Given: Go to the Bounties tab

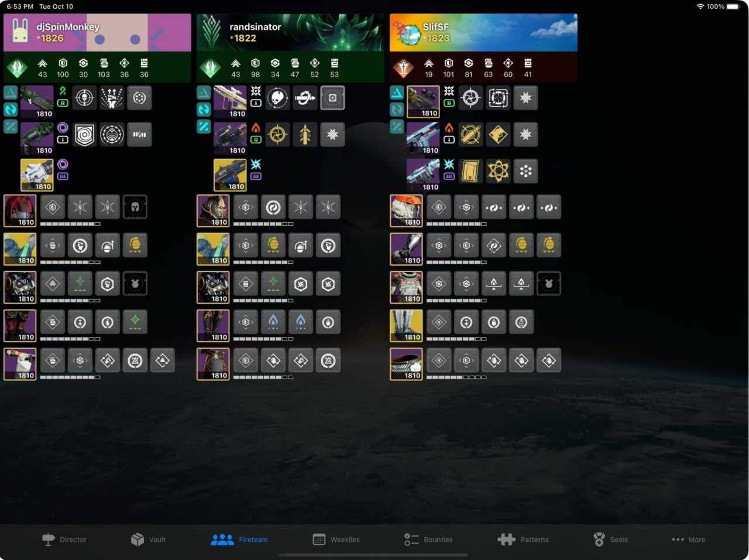Looking at the screenshot, I should coord(428,540).
